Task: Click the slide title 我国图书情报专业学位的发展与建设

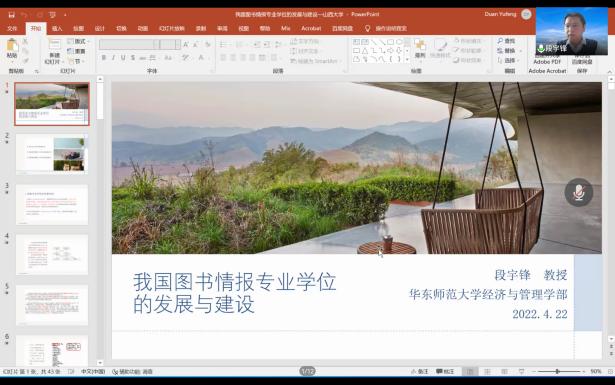Action: [x=234, y=292]
